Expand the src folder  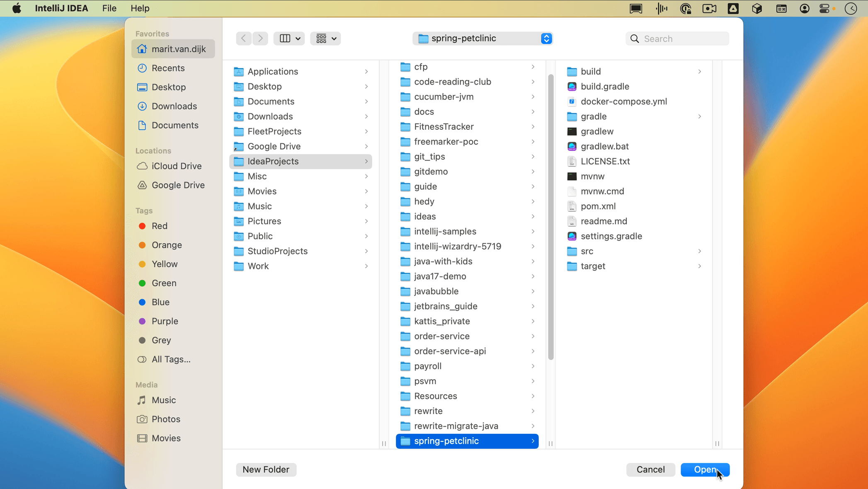(700, 251)
